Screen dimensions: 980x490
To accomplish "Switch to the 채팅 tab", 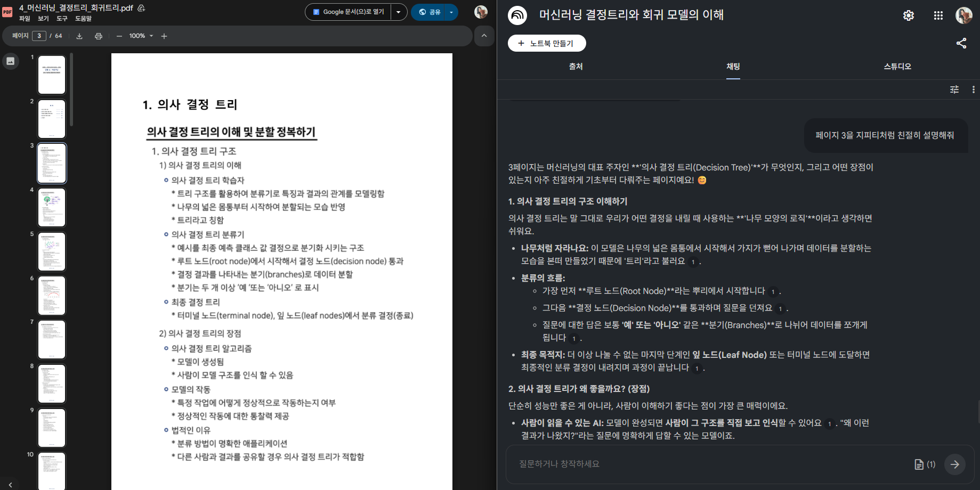I will tap(733, 67).
